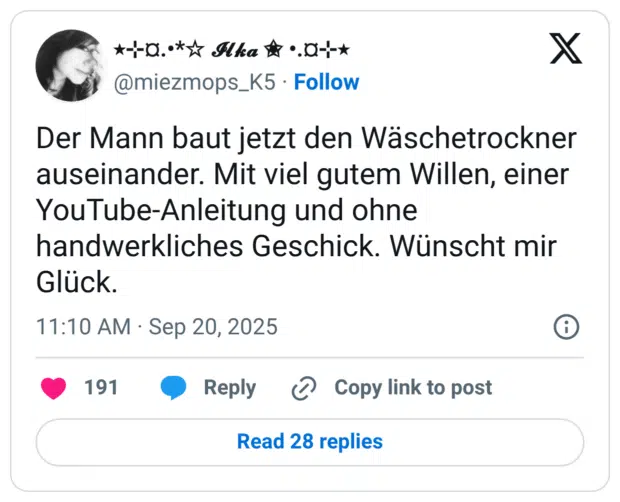
Task: Open the 11:10 AM timestamp link
Action: pyautogui.click(x=83, y=327)
